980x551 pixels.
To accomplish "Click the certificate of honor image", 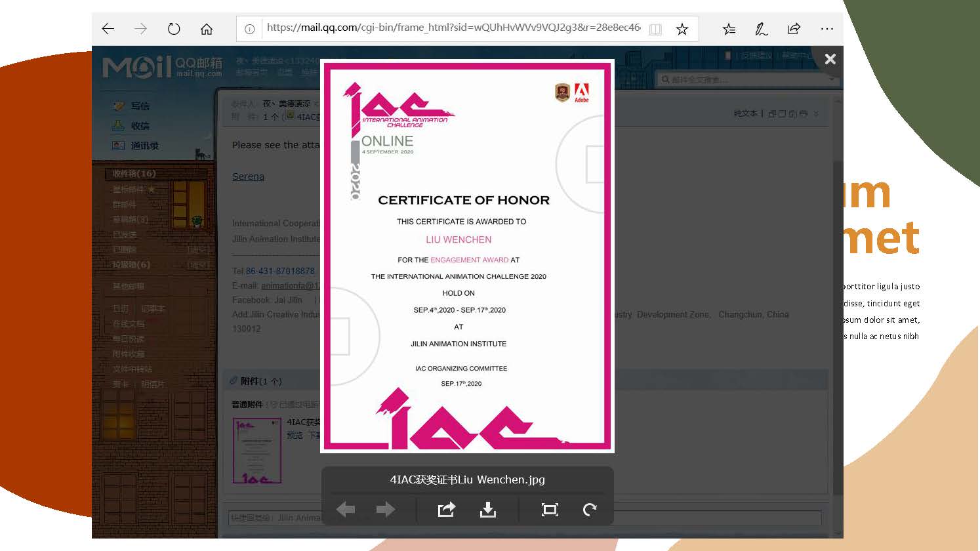I will click(467, 256).
